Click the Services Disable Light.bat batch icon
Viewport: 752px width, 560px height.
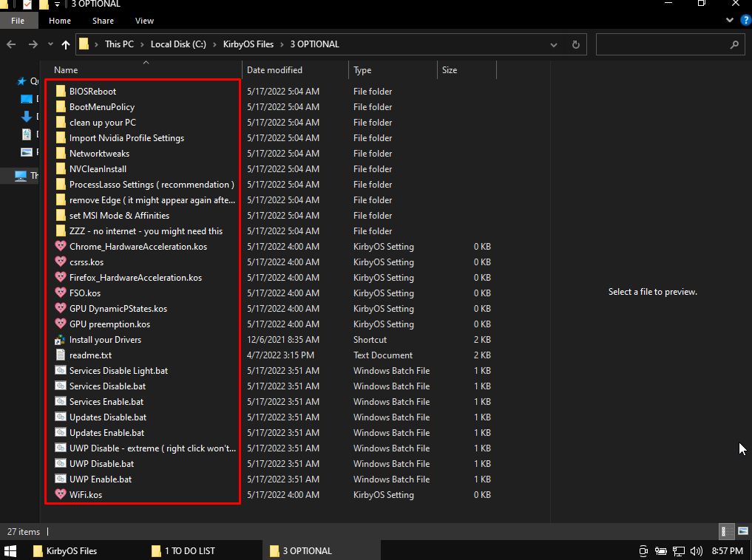[61, 370]
